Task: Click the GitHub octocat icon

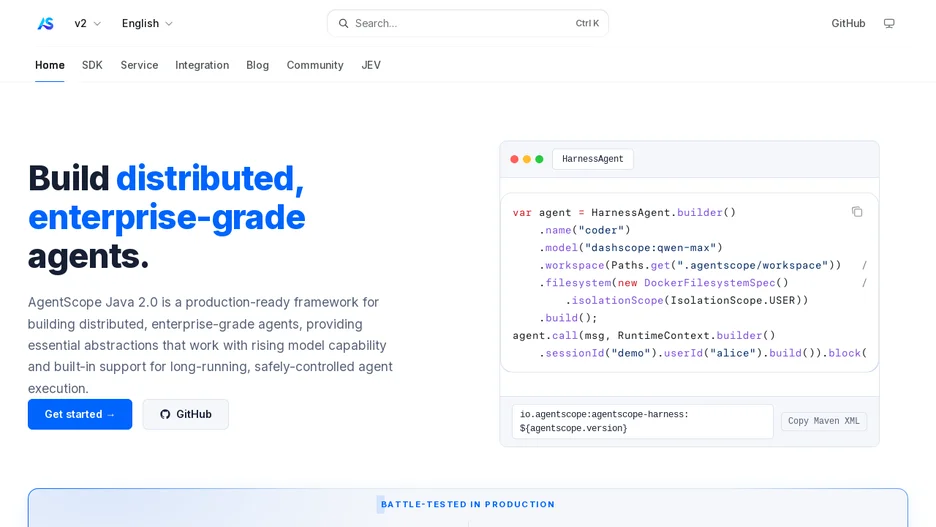Action: click(165, 414)
